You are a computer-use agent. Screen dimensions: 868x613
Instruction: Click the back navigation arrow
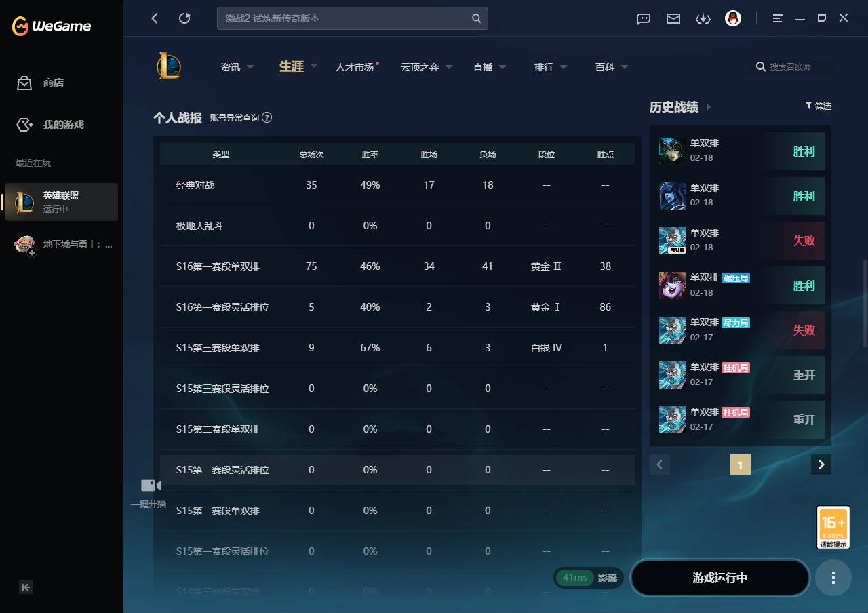pyautogui.click(x=155, y=18)
